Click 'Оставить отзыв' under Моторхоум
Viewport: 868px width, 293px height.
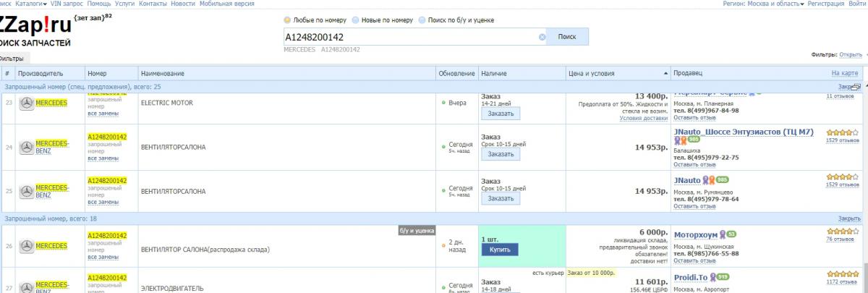click(x=694, y=260)
